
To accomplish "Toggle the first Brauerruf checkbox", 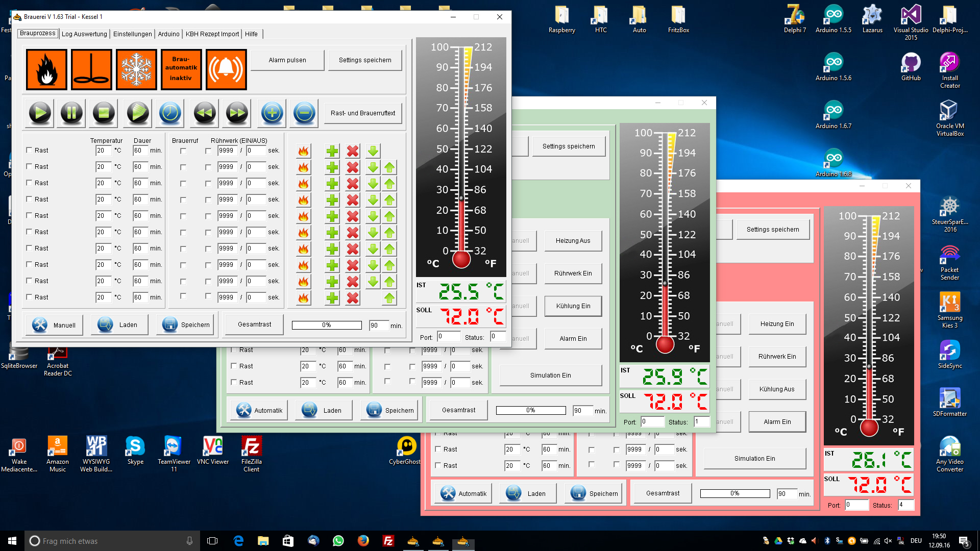I will [x=183, y=151].
